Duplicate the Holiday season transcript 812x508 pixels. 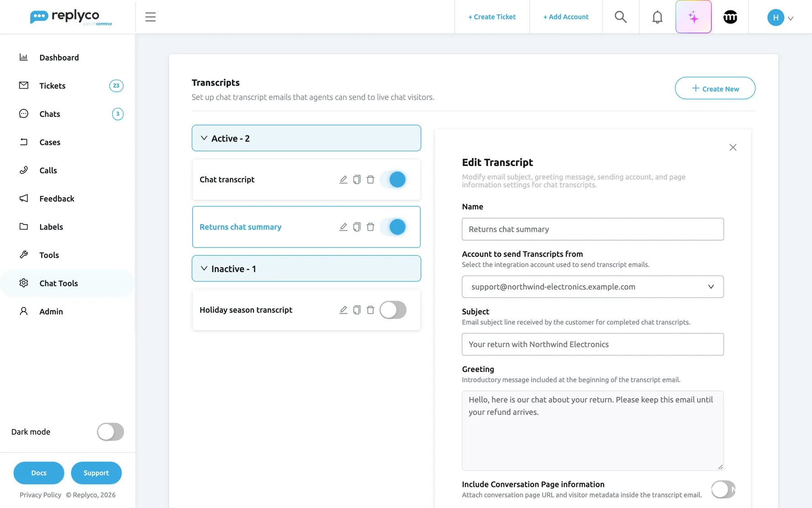point(357,310)
